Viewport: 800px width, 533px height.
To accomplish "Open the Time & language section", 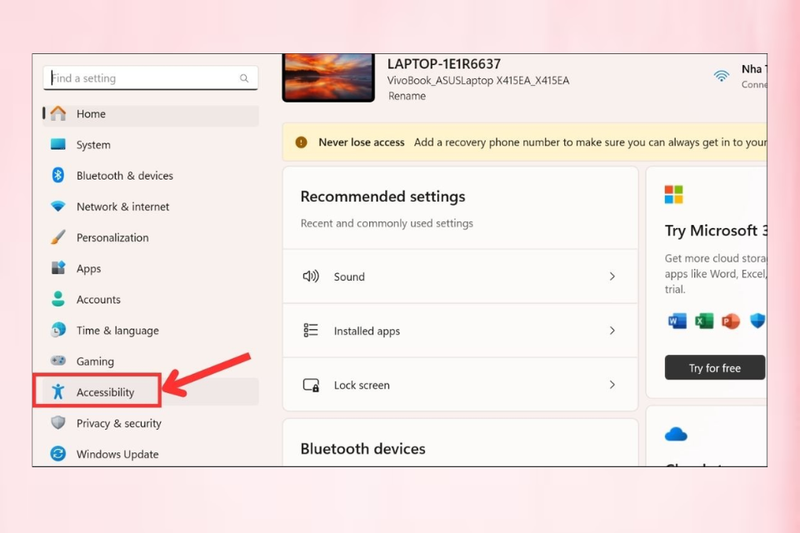I will click(x=151, y=330).
